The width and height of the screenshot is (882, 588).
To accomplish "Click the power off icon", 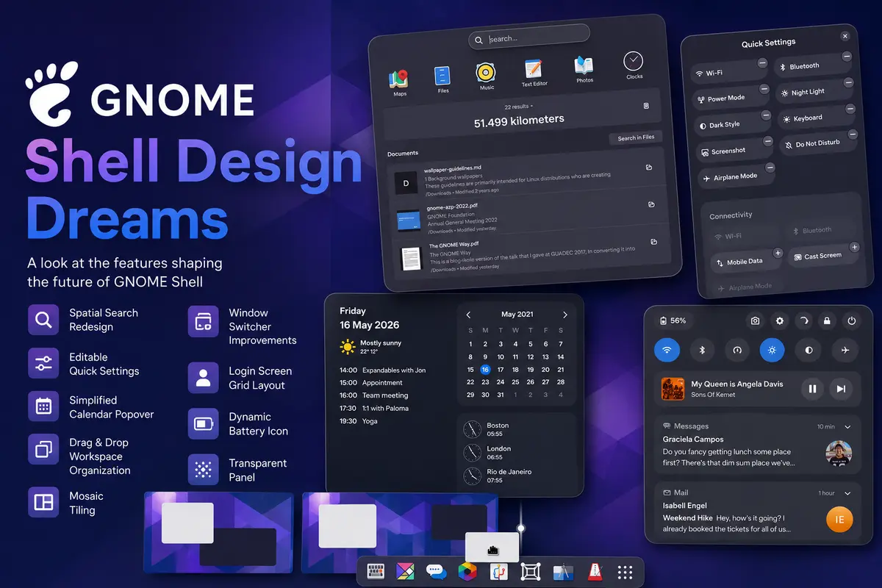I will click(851, 321).
